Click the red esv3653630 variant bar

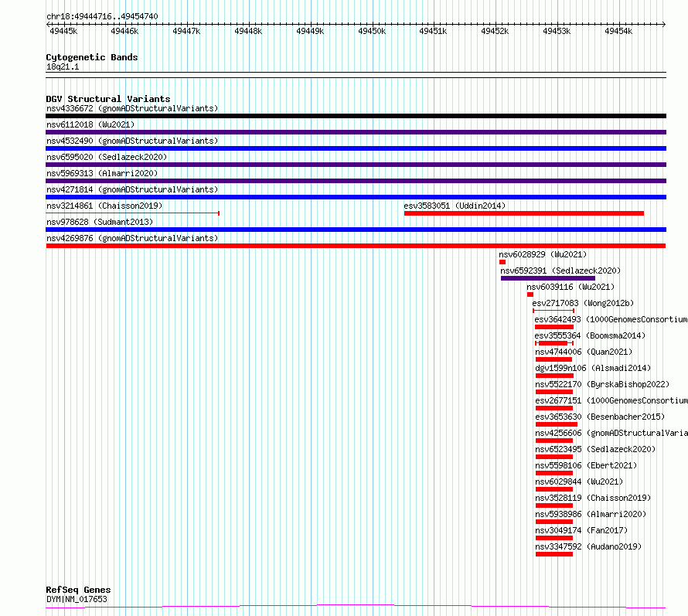(x=557, y=424)
